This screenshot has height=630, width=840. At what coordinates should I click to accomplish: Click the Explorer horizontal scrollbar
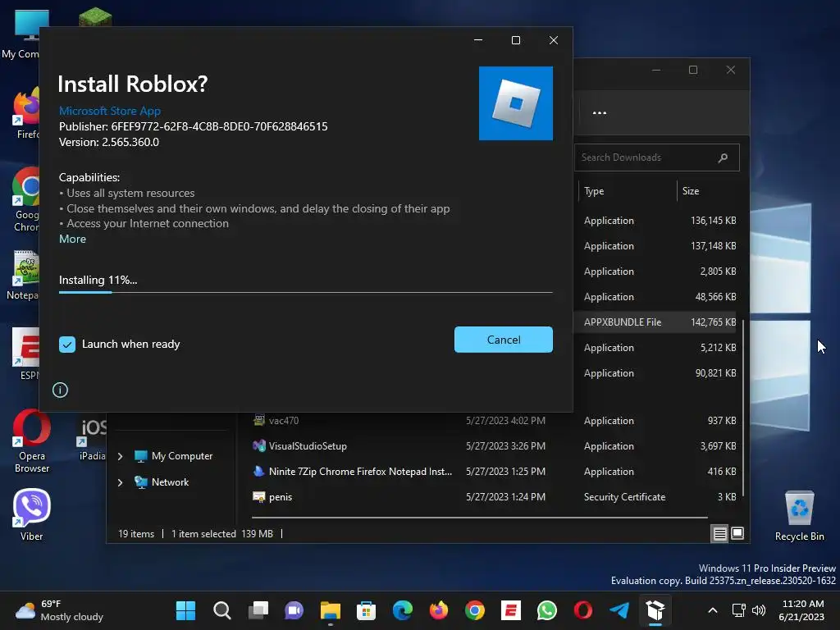coord(479,518)
